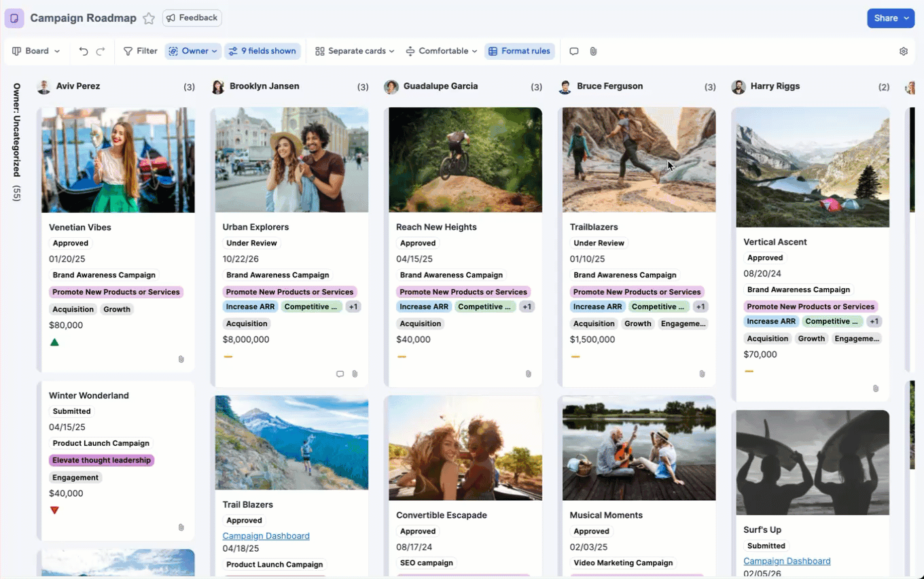Click the +1 tag on Vertical Ascent card
924x579 pixels.
point(874,321)
